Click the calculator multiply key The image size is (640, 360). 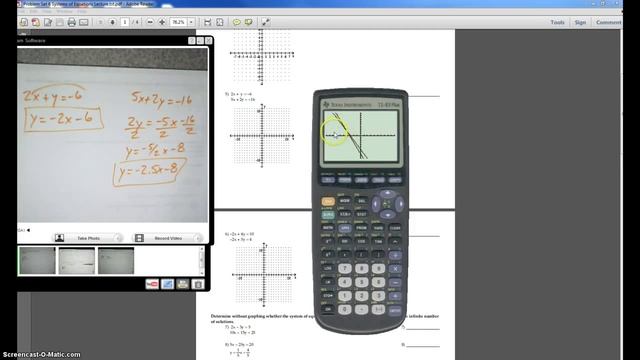click(395, 269)
